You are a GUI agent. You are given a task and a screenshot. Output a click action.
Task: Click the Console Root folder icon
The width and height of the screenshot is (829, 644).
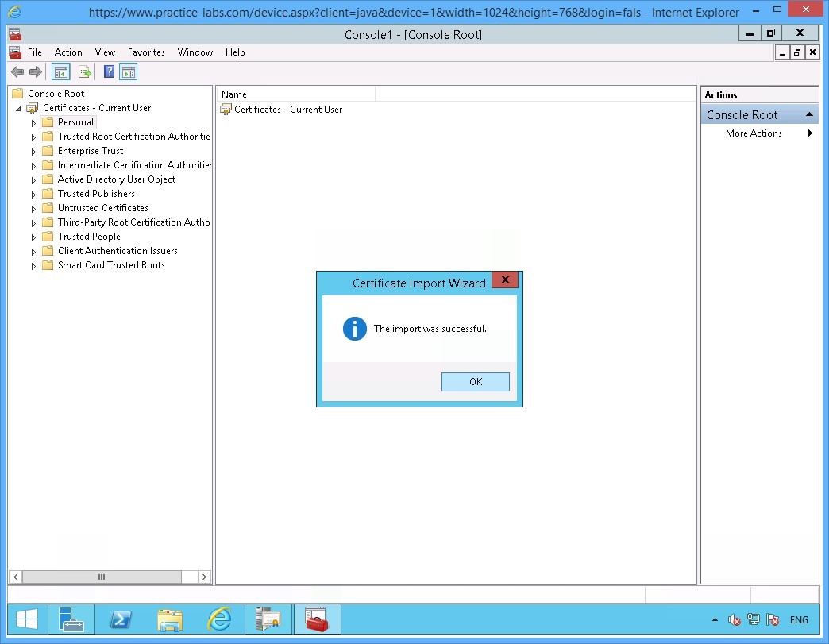click(x=17, y=93)
